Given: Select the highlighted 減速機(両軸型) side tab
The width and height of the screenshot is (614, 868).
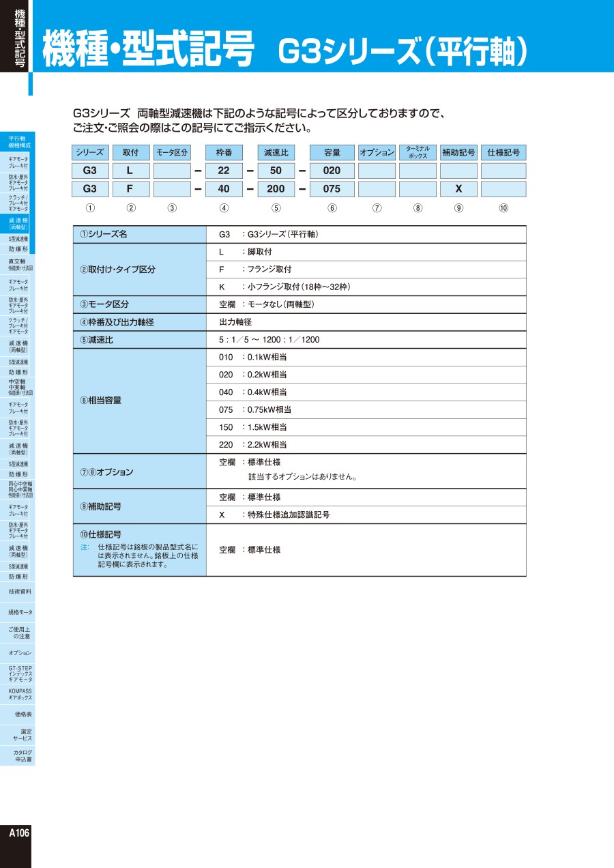Looking at the screenshot, I should 18,224.
